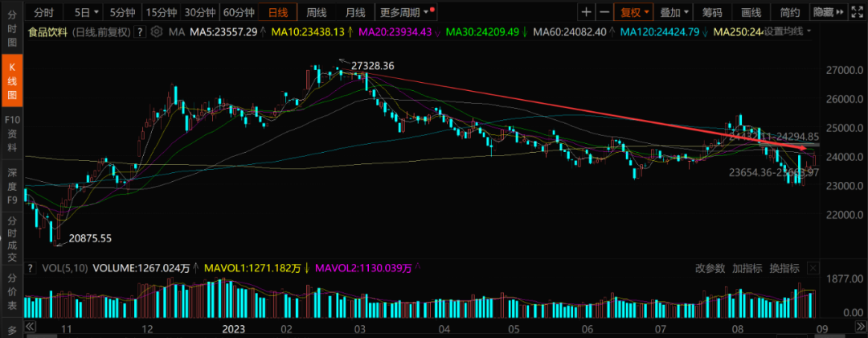Expand the 设置均线 dropdown
The width and height of the screenshot is (868, 338).
click(x=788, y=32)
